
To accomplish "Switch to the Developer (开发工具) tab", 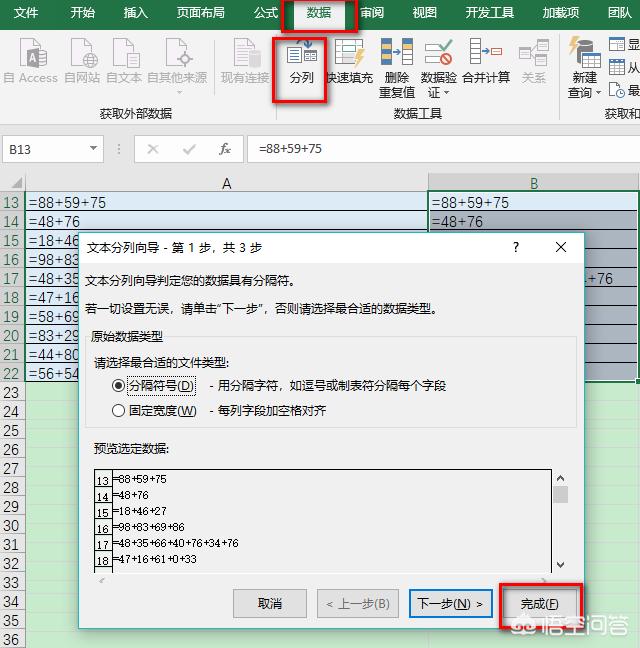I will (x=490, y=13).
